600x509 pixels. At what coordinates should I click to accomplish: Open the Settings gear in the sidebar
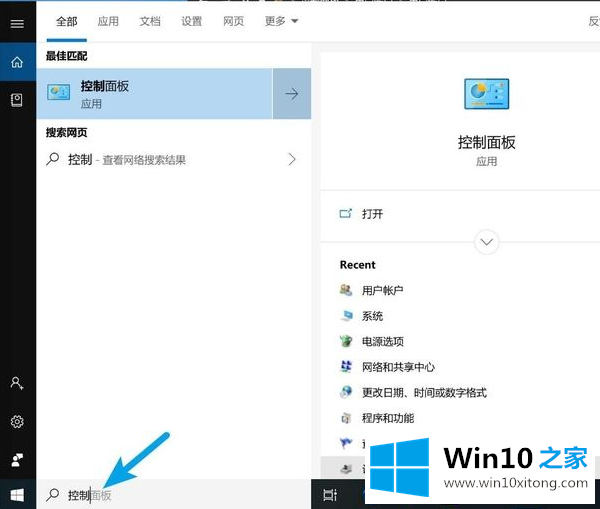pos(17,422)
